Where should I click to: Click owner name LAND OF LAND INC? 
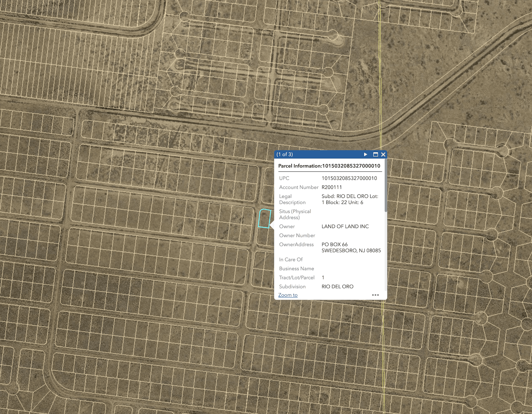[x=345, y=226]
